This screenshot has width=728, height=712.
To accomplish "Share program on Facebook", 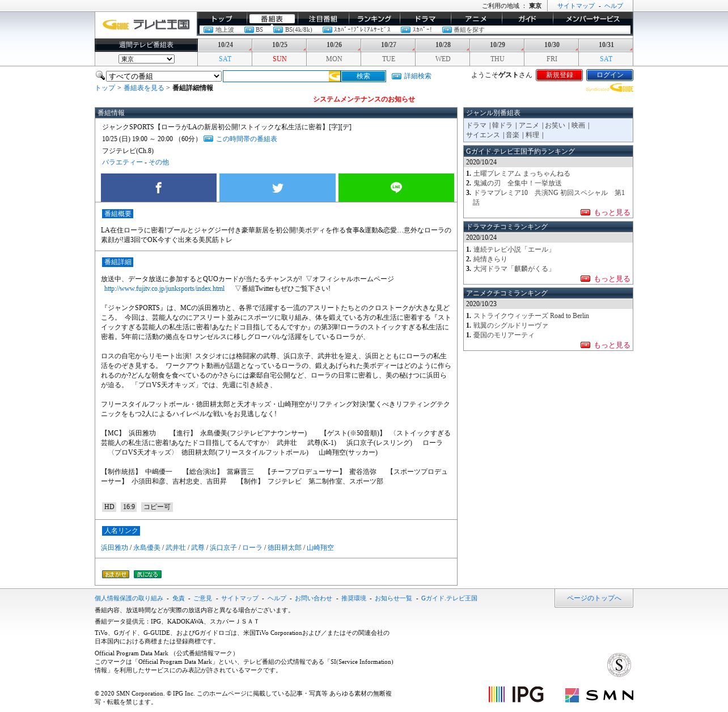I will click(159, 188).
